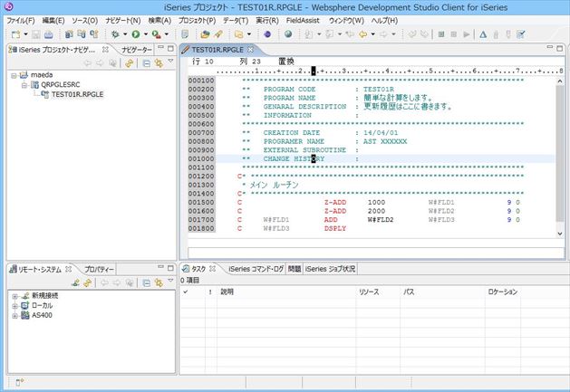
Task: Open the FieldAssist menu
Action: (303, 21)
